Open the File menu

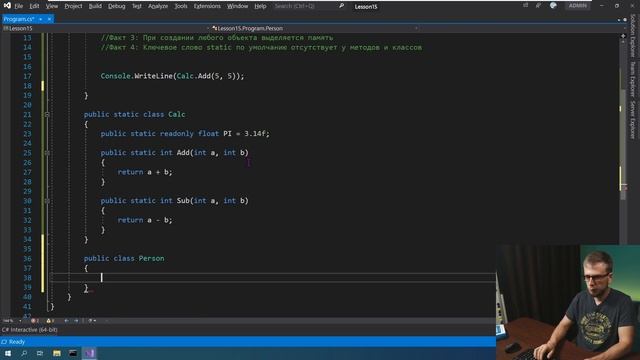pos(19,6)
